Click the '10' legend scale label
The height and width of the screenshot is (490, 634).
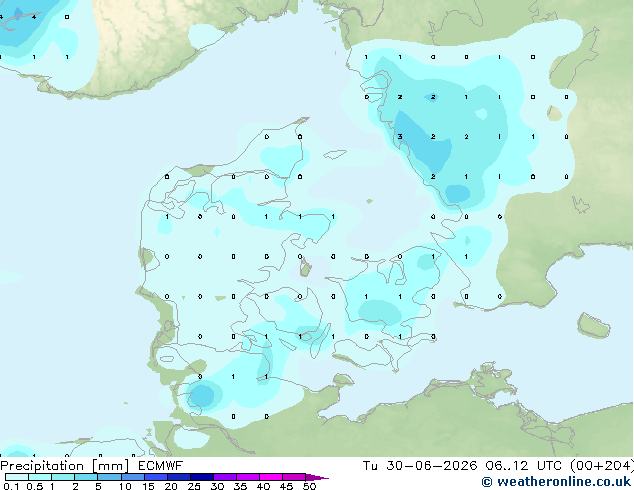[x=125, y=486]
